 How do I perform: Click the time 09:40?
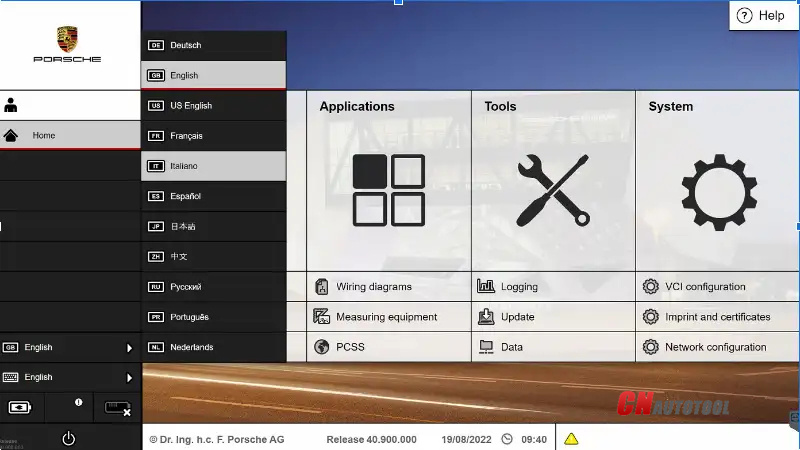[534, 439]
